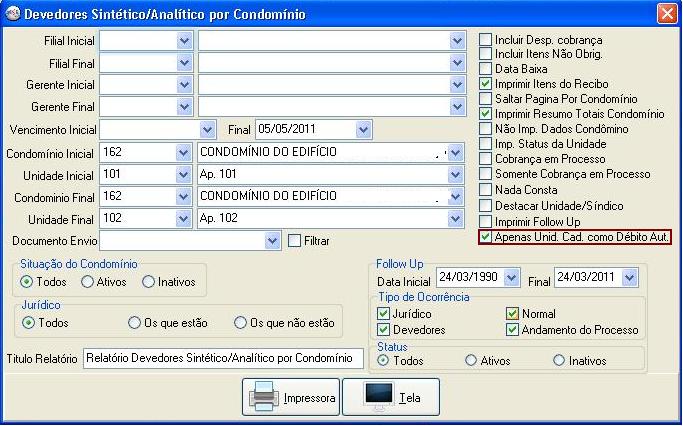Screen dimensions: 683x426
Task: Click the app icon in title bar
Action: 11,14
